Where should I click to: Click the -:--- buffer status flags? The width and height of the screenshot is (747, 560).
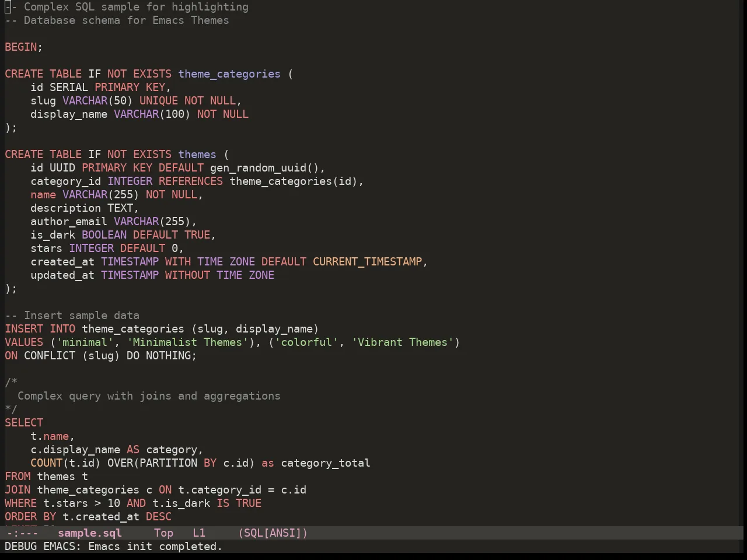(x=22, y=533)
